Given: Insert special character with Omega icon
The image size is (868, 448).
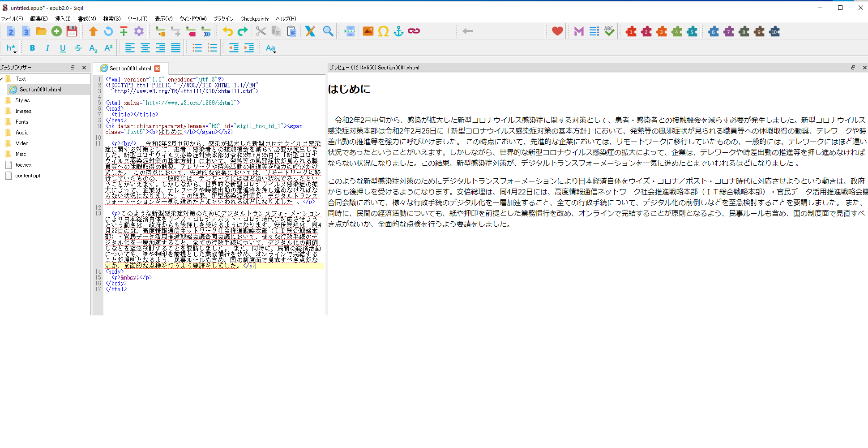Looking at the screenshot, I should tap(383, 31).
